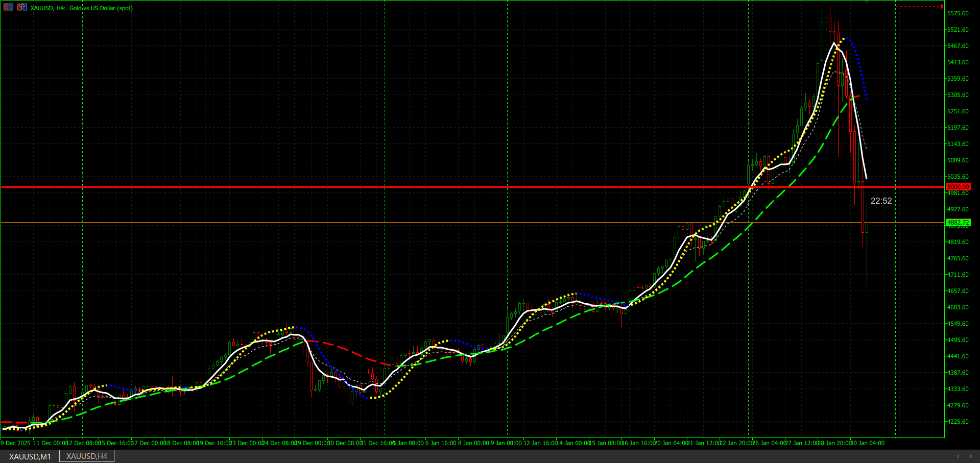Click the "23 Dec 00:00" time axis label

[x=246, y=443]
